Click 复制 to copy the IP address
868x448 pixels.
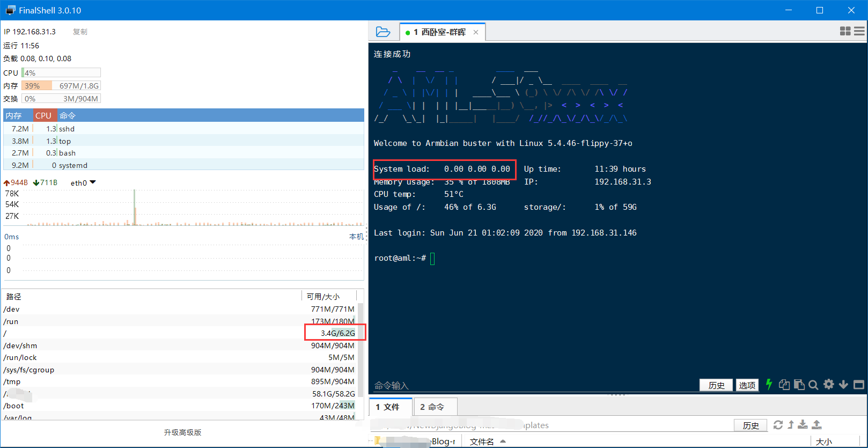80,32
